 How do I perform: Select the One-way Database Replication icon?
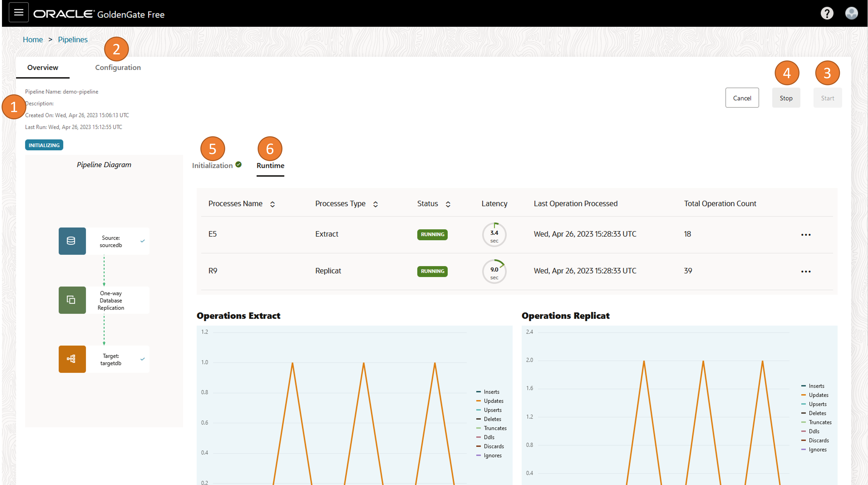72,300
